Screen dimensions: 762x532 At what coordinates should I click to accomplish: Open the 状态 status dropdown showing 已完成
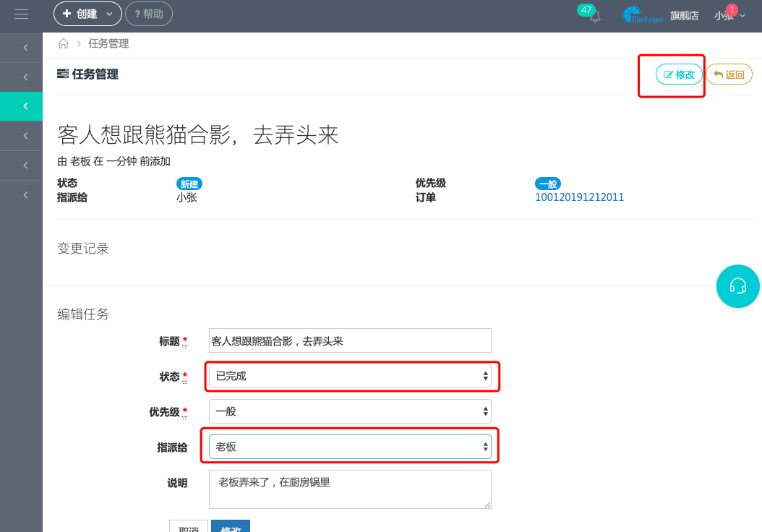pyautogui.click(x=351, y=377)
